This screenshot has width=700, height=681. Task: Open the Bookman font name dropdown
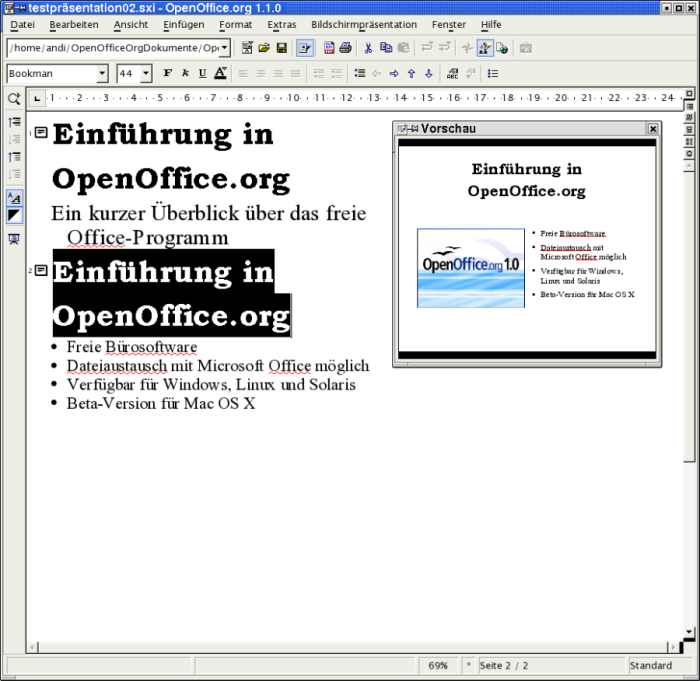(x=102, y=74)
